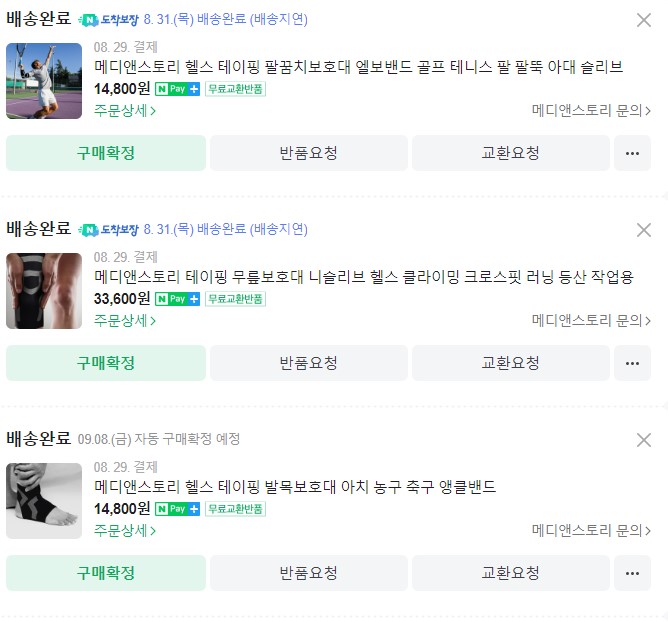This screenshot has width=668, height=623.
Task: Open 주문상세 for the ankle band order
Action: pyautogui.click(x=125, y=531)
